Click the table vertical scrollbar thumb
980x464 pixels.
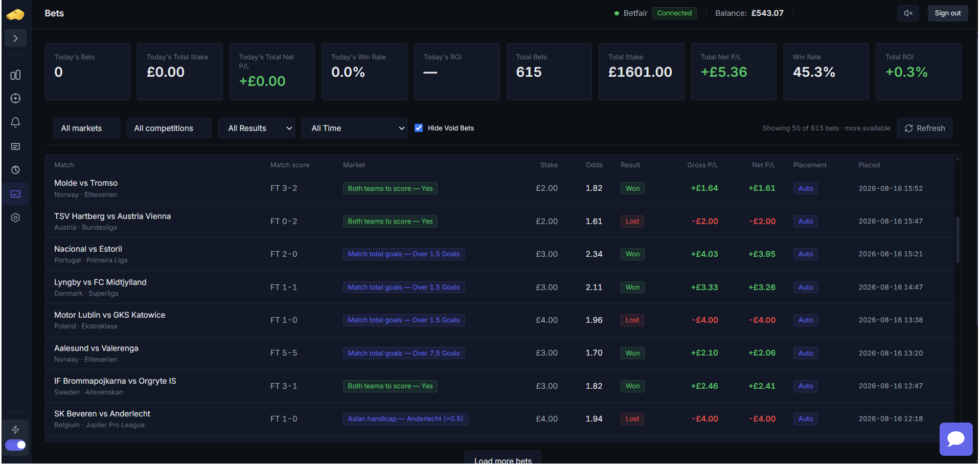tap(957, 239)
